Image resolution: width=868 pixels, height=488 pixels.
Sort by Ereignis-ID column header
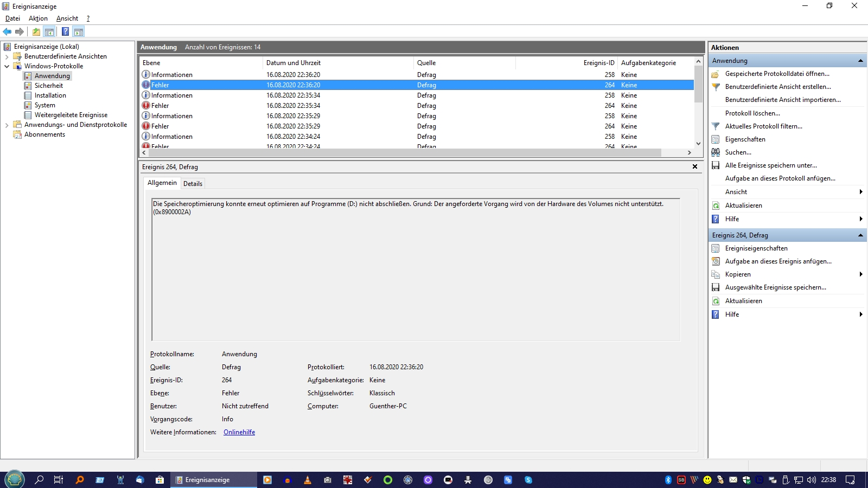pos(566,63)
